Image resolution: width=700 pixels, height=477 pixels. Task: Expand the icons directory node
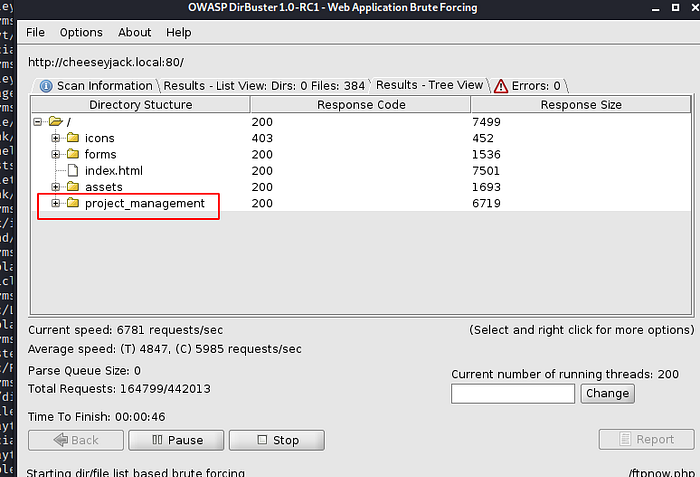coord(56,138)
